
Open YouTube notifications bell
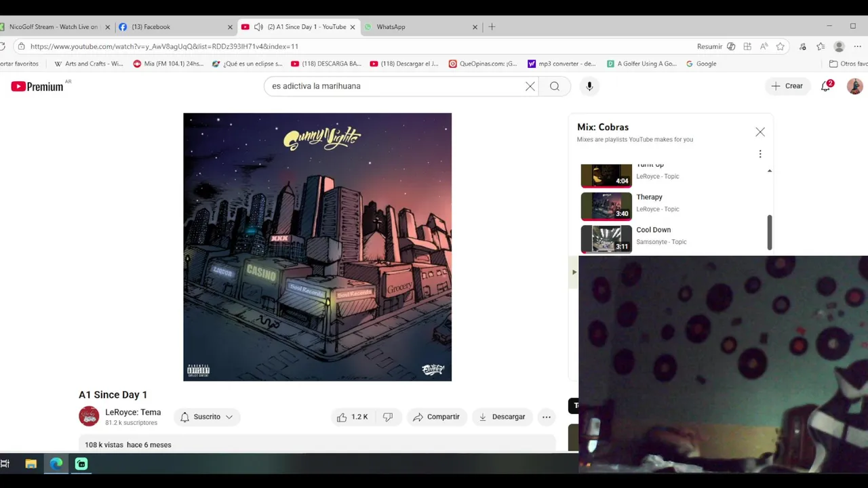click(x=826, y=86)
